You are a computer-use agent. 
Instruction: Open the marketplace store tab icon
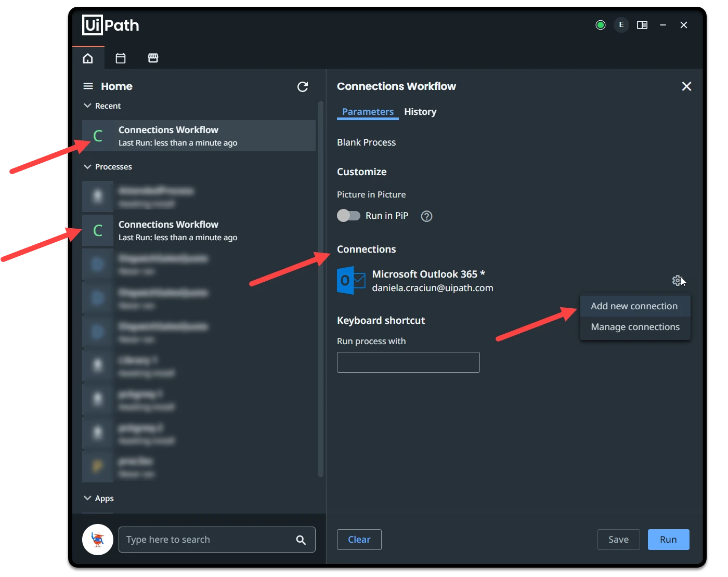click(153, 58)
